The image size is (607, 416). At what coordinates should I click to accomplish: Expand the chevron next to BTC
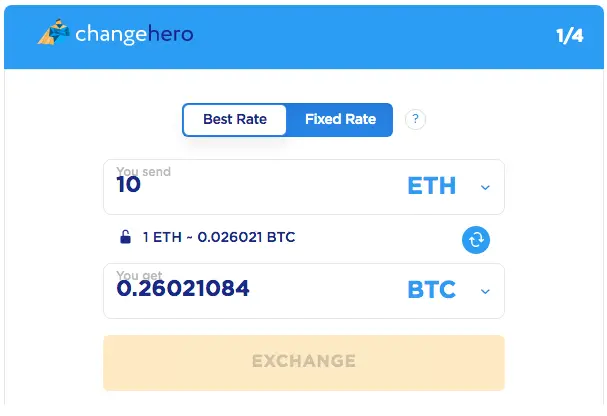[x=485, y=291]
